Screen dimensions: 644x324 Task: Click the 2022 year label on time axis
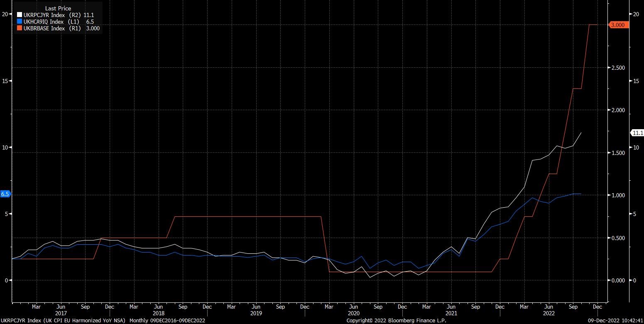[x=549, y=313]
